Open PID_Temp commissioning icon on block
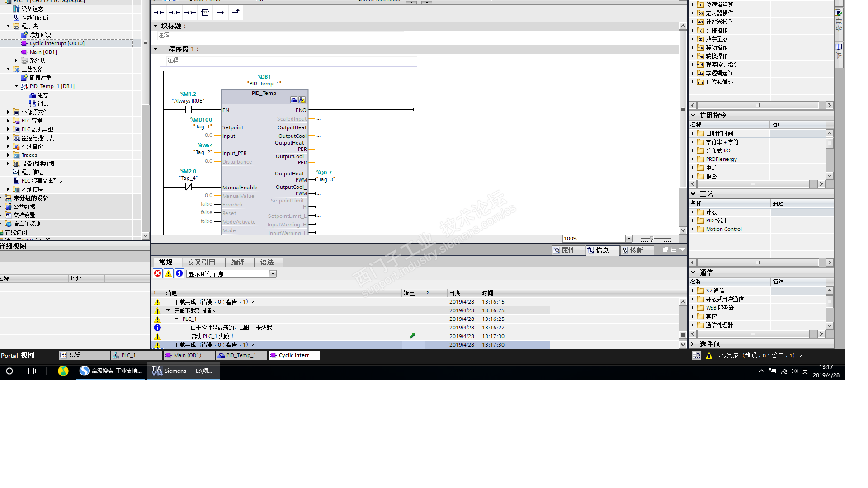Image resolution: width=868 pixels, height=488 pixels. (302, 100)
